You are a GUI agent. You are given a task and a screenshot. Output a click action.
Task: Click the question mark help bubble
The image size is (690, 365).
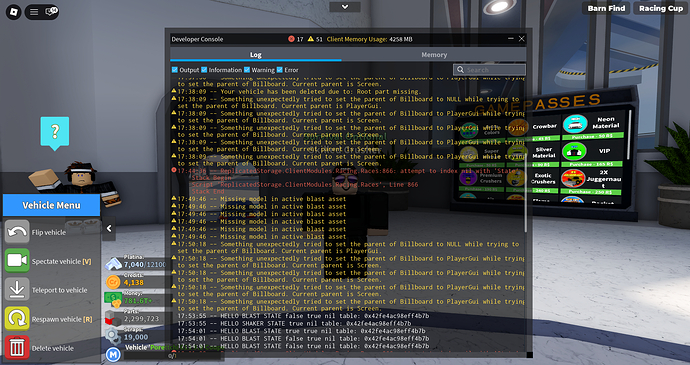pyautogui.click(x=55, y=133)
